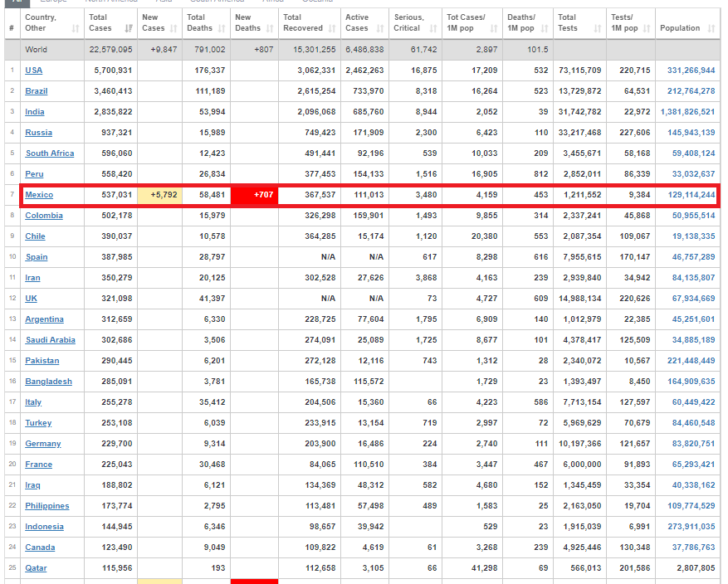Image resolution: width=728 pixels, height=584 pixels.
Task: Open the Iran country link
Action: (32, 278)
